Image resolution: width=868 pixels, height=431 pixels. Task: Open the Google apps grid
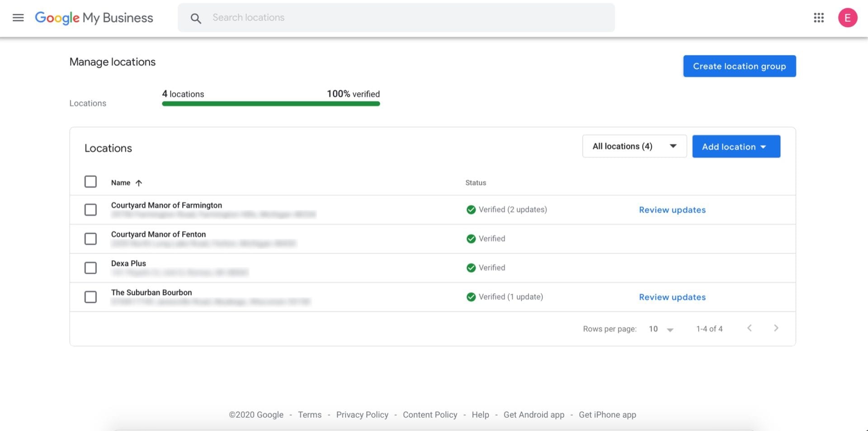pos(819,18)
